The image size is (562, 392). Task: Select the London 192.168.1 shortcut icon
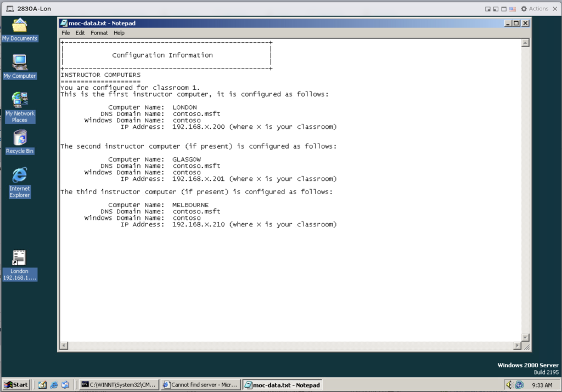click(x=19, y=265)
